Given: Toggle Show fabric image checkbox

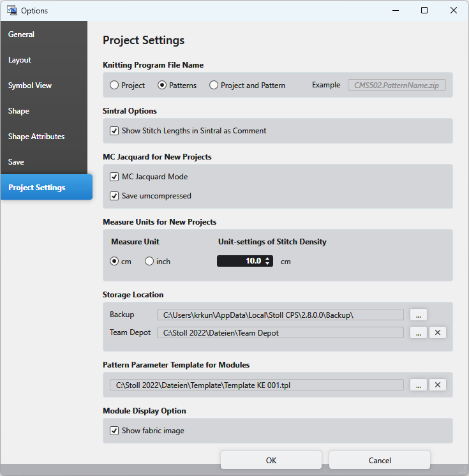Looking at the screenshot, I should tap(114, 431).
